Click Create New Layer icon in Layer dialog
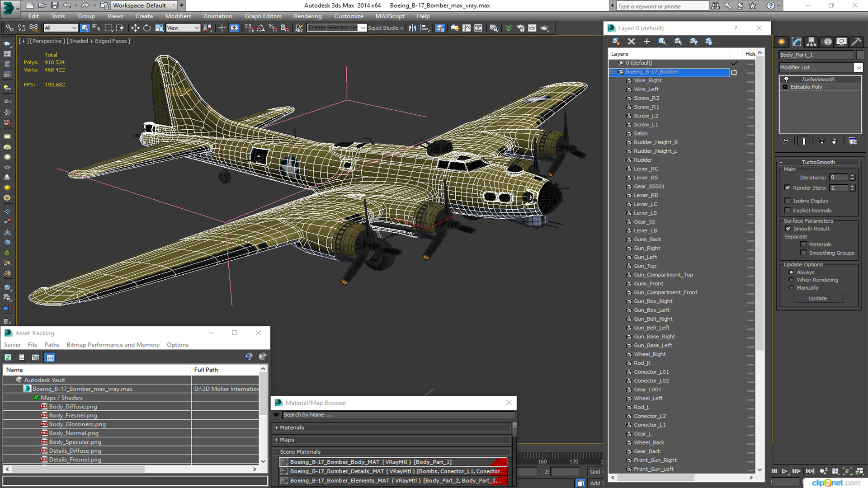Image resolution: width=868 pixels, height=488 pixels. point(616,41)
